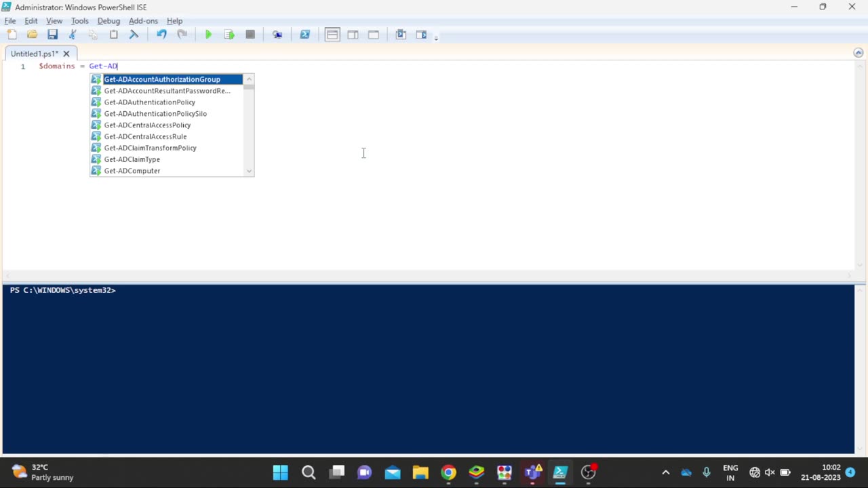Show the Command window icon
This screenshot has height=488, width=868.
coord(401,35)
